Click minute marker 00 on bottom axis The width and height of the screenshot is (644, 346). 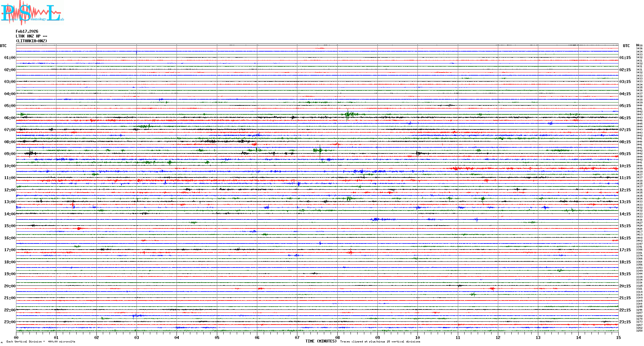click(16, 338)
